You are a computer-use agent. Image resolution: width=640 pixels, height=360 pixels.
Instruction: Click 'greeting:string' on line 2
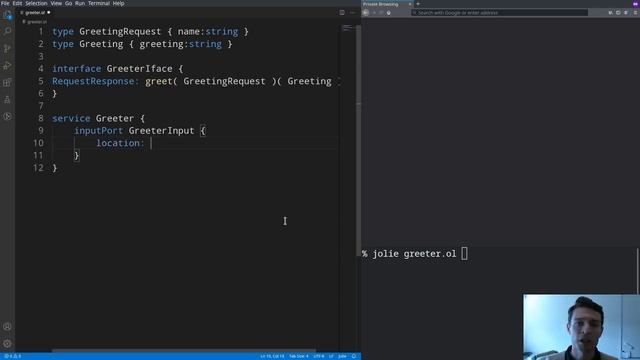[180, 44]
